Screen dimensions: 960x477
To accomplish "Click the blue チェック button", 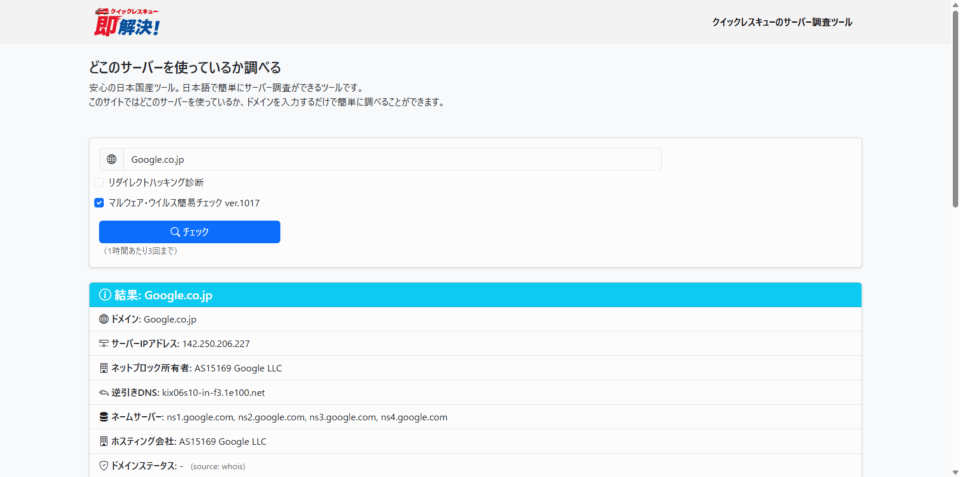I will (190, 232).
